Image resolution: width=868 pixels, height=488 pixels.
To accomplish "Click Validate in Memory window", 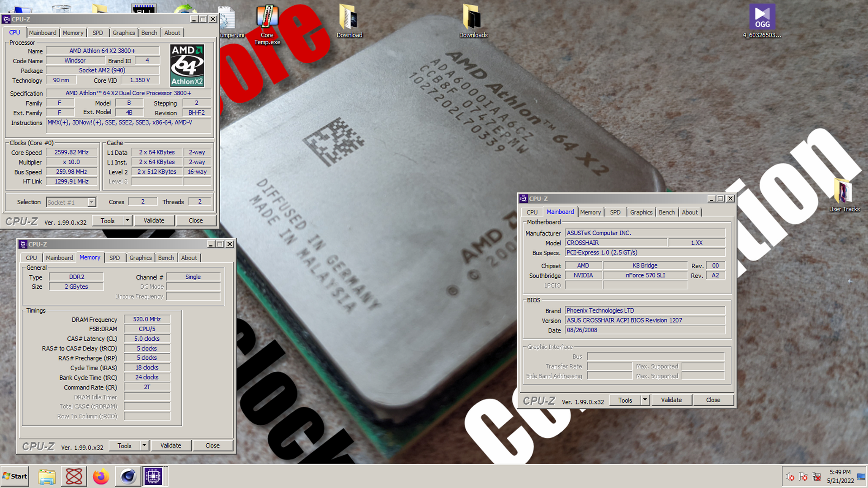I will point(170,446).
